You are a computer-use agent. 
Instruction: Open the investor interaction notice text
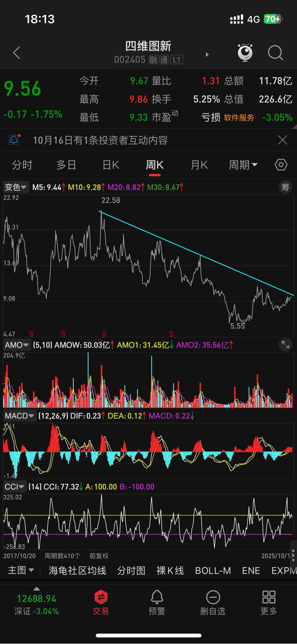coord(100,140)
